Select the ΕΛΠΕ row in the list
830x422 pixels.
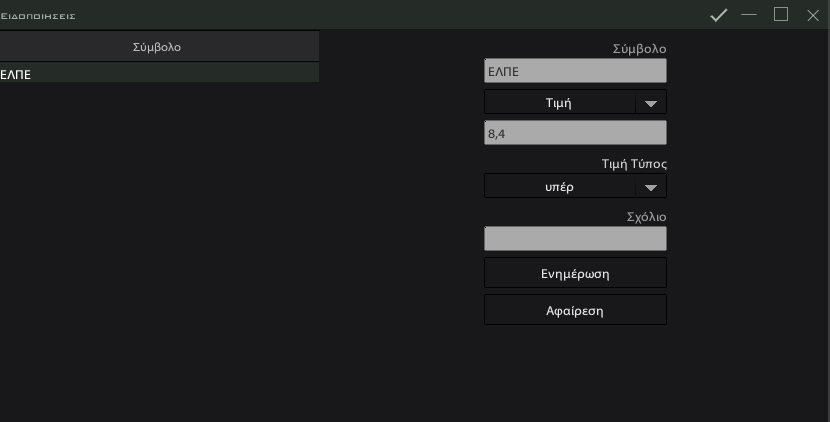point(159,74)
